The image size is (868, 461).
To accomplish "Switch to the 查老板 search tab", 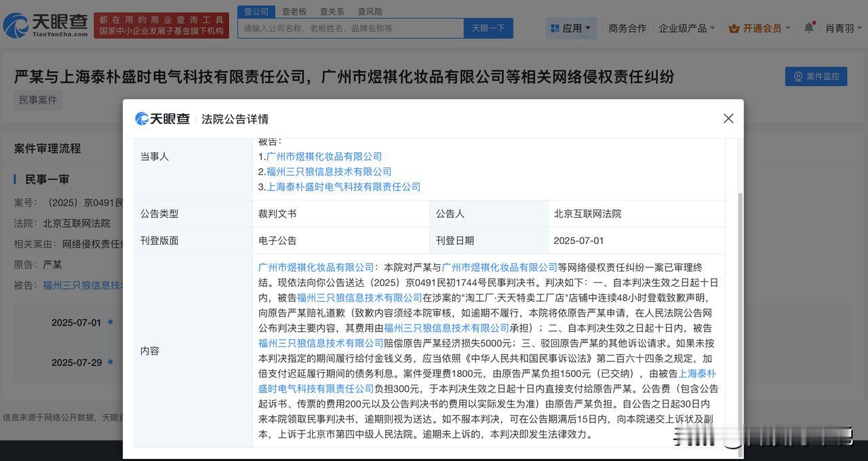I will coord(294,12).
